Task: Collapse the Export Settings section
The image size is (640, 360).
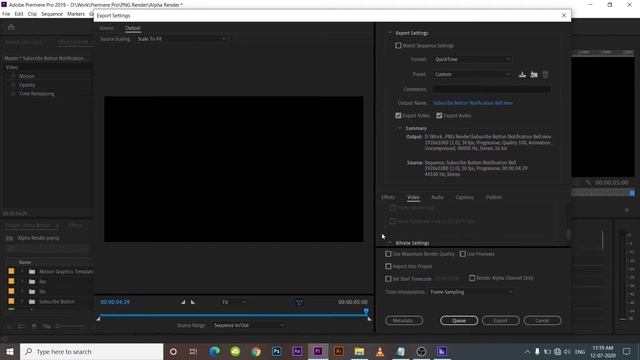Action: click(390, 33)
